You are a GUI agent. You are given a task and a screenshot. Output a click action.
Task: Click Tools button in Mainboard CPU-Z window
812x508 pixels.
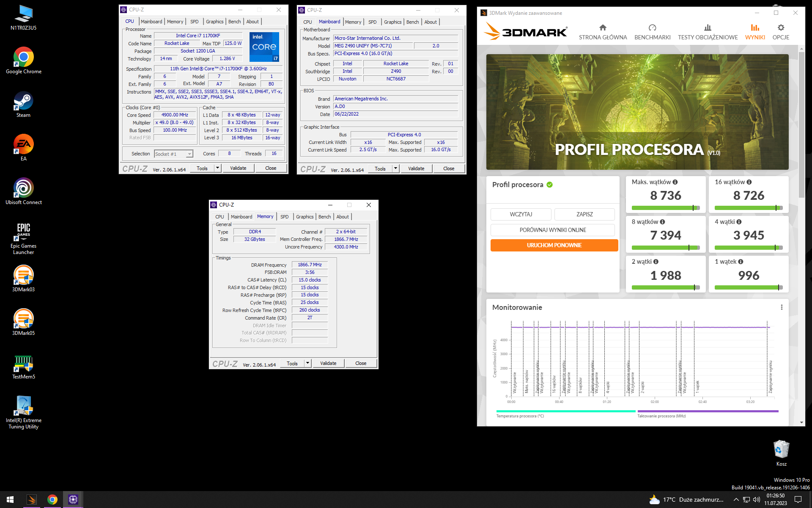[380, 168]
